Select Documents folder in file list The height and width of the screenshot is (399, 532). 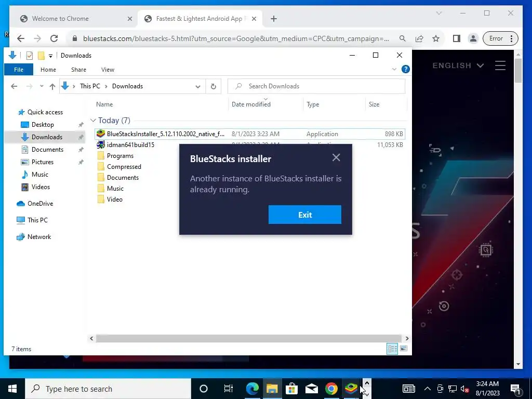pos(123,178)
